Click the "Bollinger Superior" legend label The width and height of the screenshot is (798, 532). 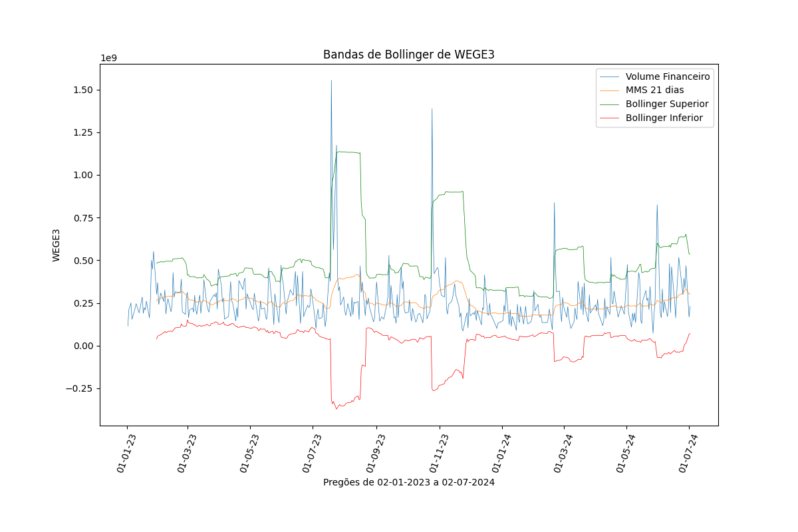(x=667, y=104)
